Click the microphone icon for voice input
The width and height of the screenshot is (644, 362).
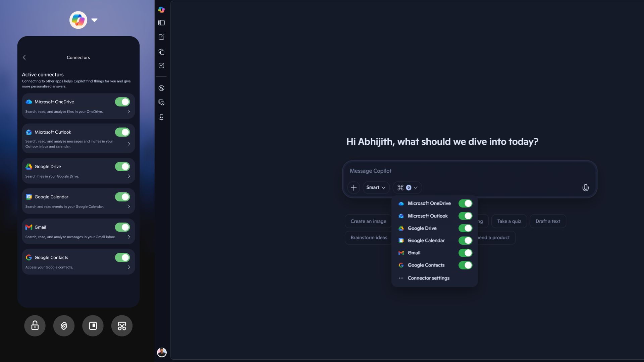(586, 187)
